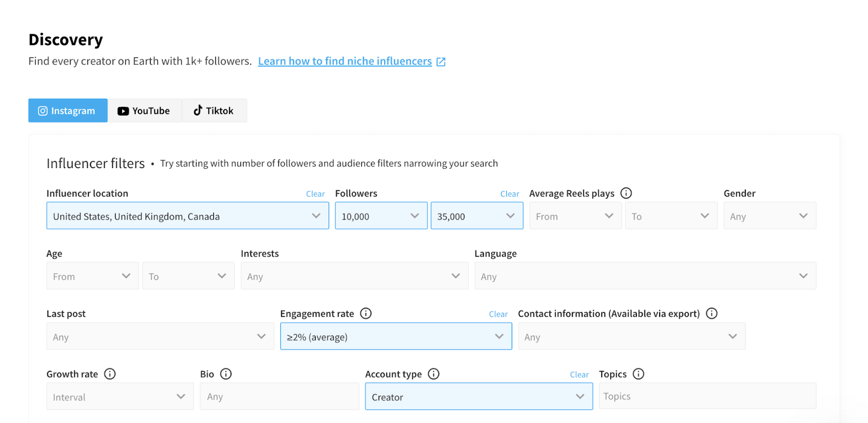Click info icon next to Average Reels plays

coord(626,193)
